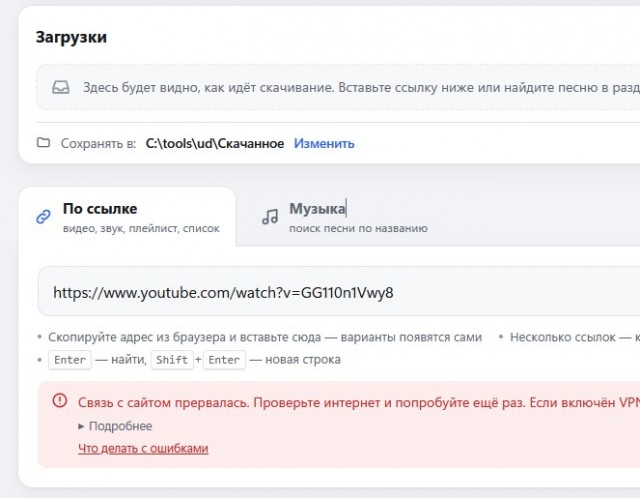This screenshot has width=640, height=498.
Task: Open the Музыка tab
Action: point(344,217)
